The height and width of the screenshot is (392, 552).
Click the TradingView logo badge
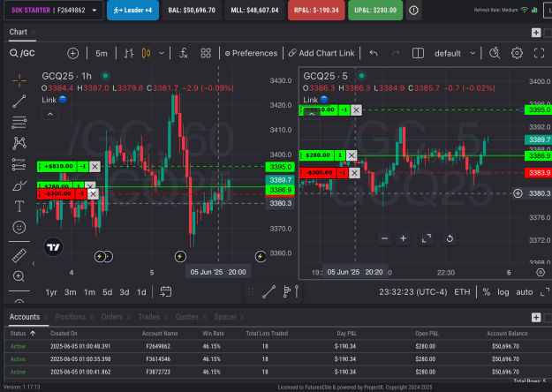(x=53, y=247)
